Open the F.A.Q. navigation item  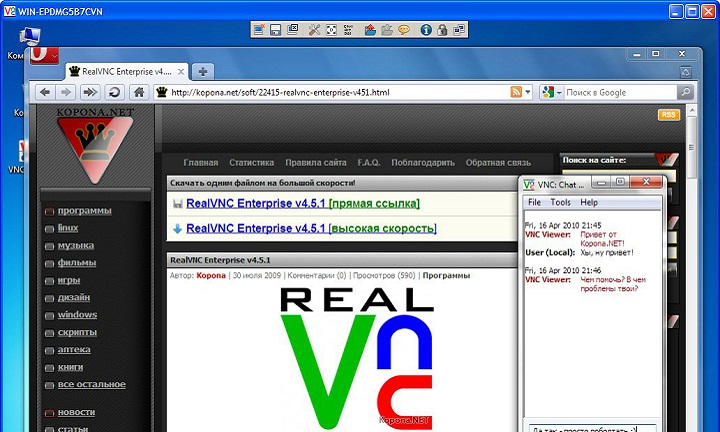(369, 163)
